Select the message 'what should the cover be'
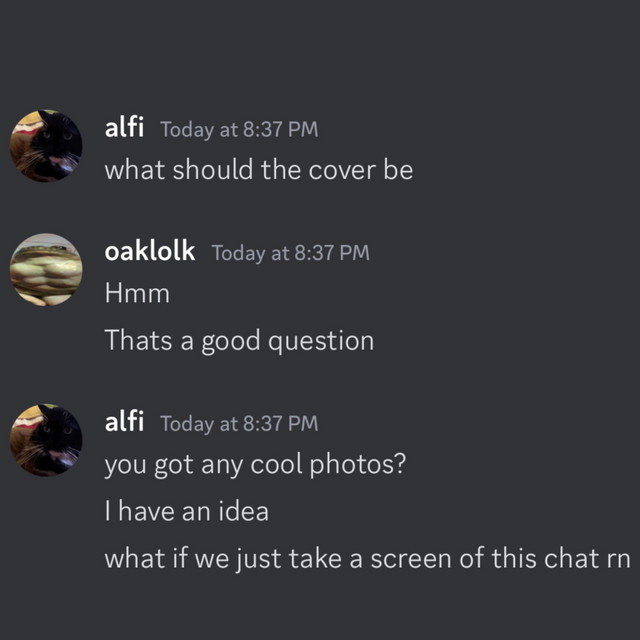640x640 pixels. click(x=258, y=170)
